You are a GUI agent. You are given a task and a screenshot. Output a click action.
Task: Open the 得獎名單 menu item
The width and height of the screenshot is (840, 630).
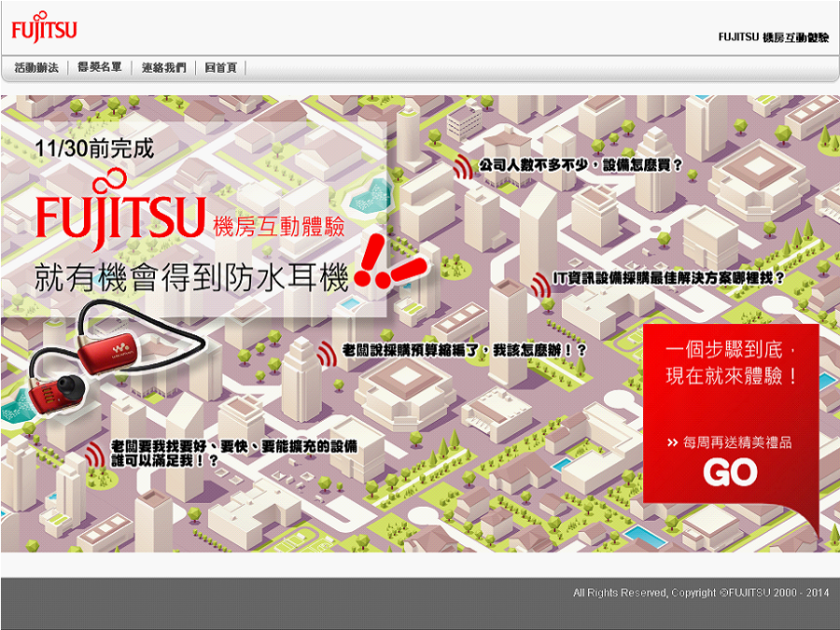point(100,67)
